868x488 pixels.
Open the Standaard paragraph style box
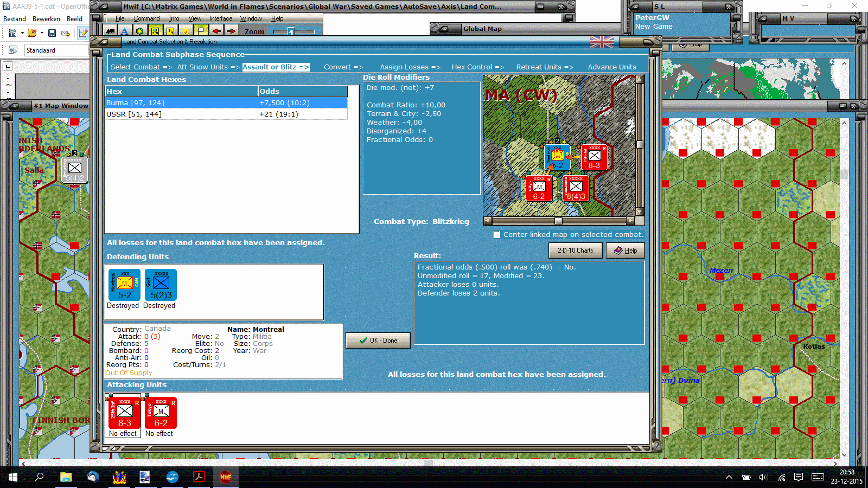pos(56,50)
